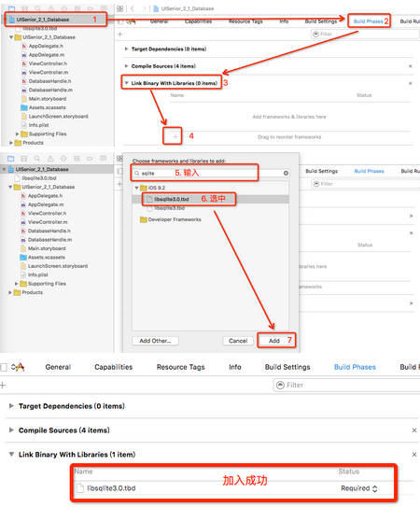Click the Filter field in top screenshot

pyautogui.click(x=365, y=34)
